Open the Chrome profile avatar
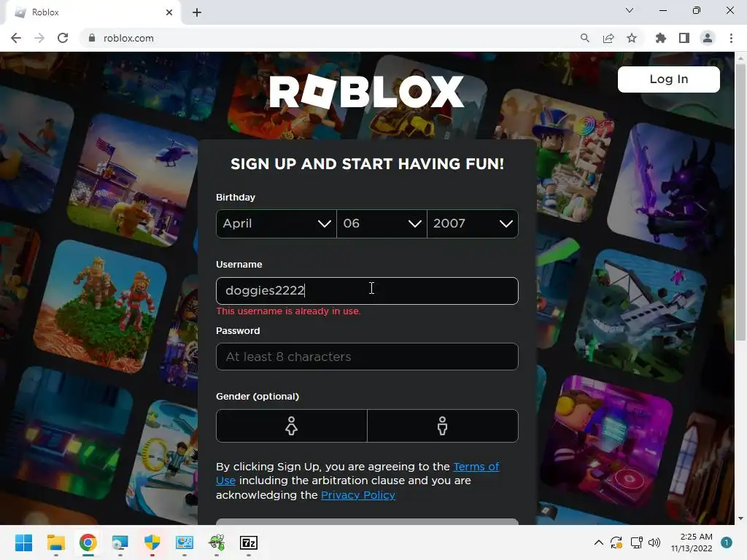Screen dimensions: 747x560 pyautogui.click(x=708, y=38)
